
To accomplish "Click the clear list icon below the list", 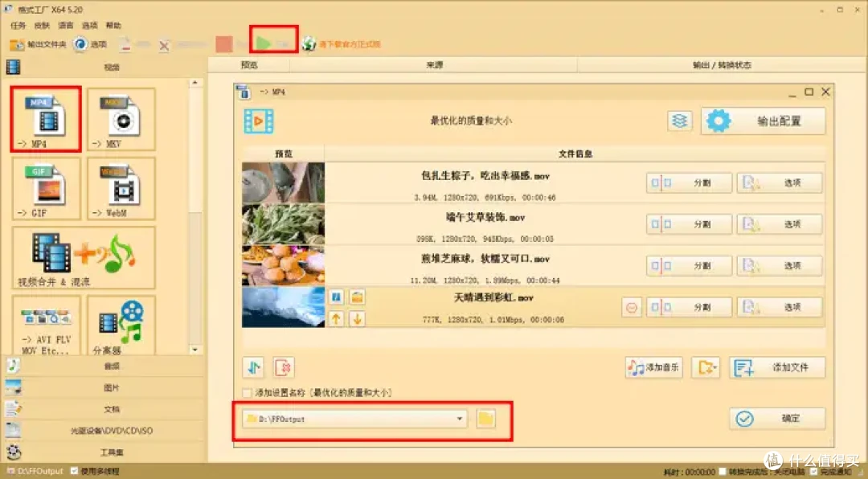I will coord(284,367).
